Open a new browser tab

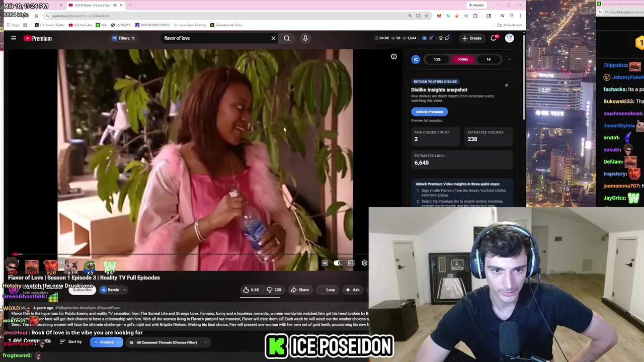pos(130,5)
